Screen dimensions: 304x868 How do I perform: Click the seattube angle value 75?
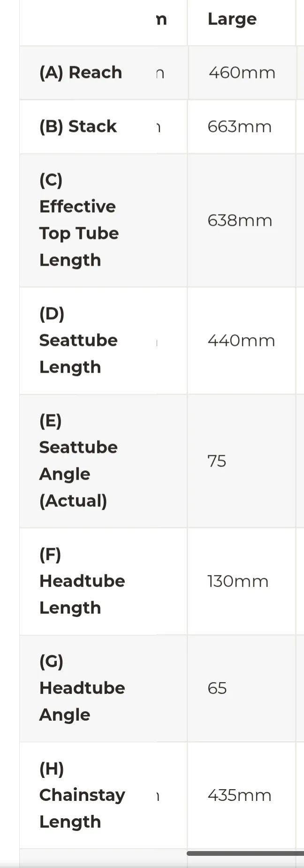click(x=217, y=461)
